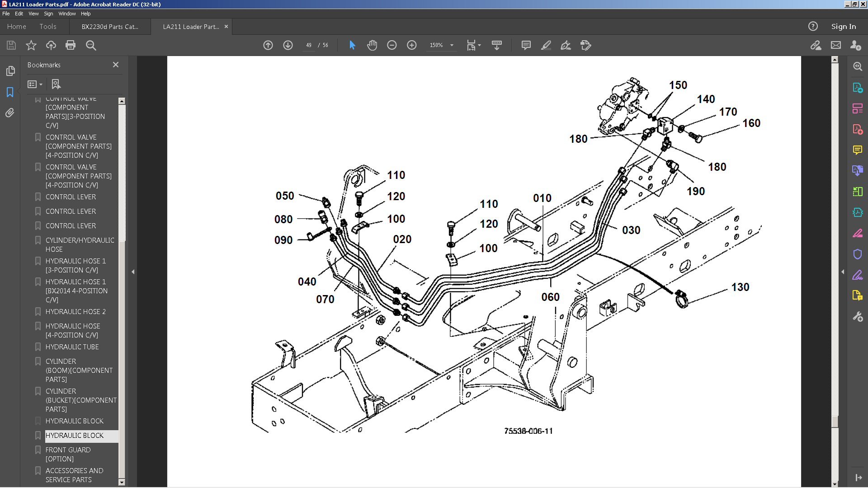Click the Find text magnifier icon
Screen dimensions: 868x488
[x=91, y=45]
